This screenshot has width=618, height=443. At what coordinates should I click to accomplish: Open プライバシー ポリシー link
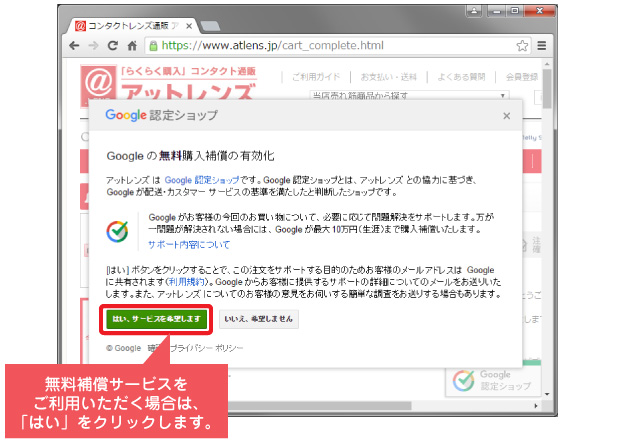pyautogui.click(x=206, y=348)
